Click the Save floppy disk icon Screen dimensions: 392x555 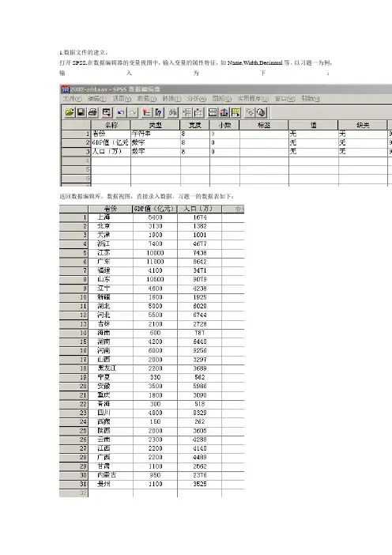coord(81,112)
